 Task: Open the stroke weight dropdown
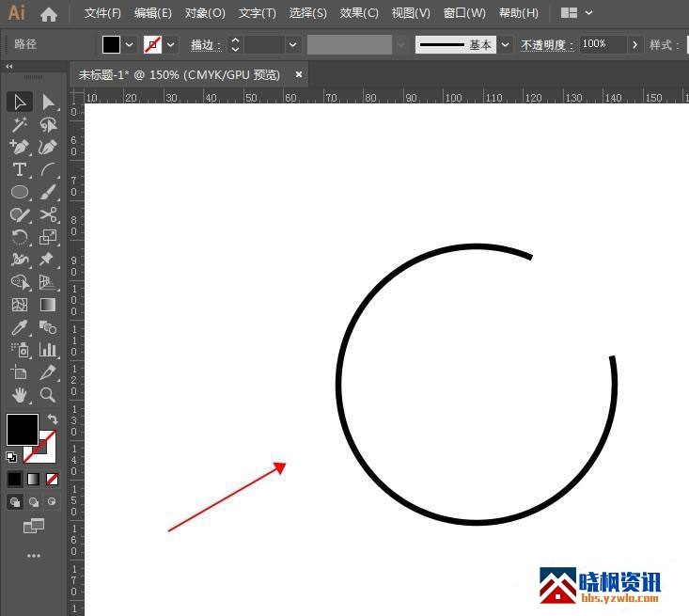point(293,44)
